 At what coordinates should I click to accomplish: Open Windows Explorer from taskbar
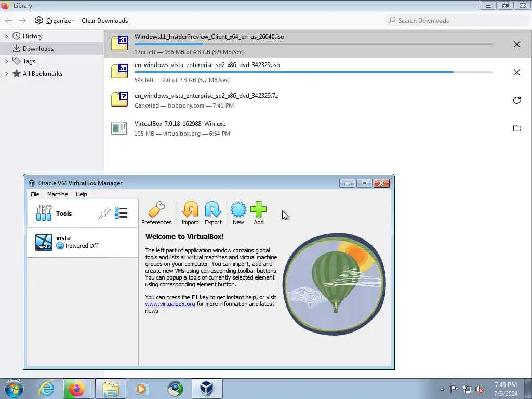tap(111, 389)
